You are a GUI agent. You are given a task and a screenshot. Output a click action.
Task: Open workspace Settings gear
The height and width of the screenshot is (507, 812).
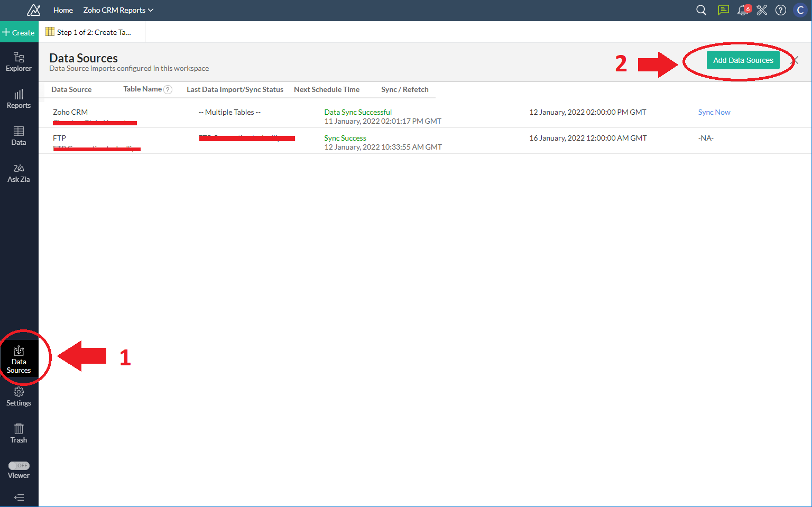pyautogui.click(x=19, y=397)
